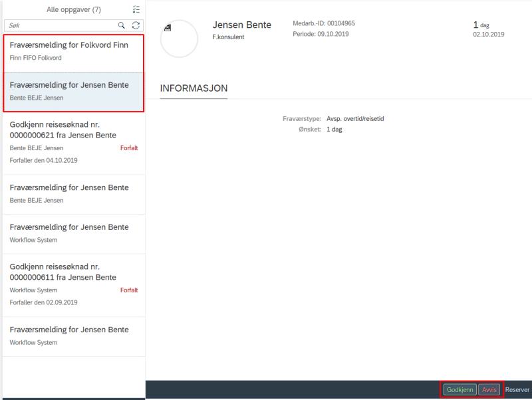The image size is (532, 400).
Task: Refresh the task list
Action: point(136,25)
